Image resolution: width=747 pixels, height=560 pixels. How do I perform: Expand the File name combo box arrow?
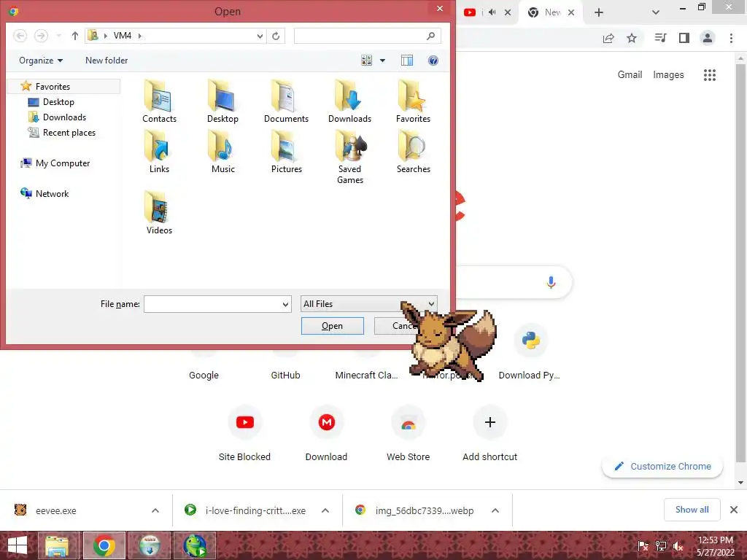(x=285, y=304)
